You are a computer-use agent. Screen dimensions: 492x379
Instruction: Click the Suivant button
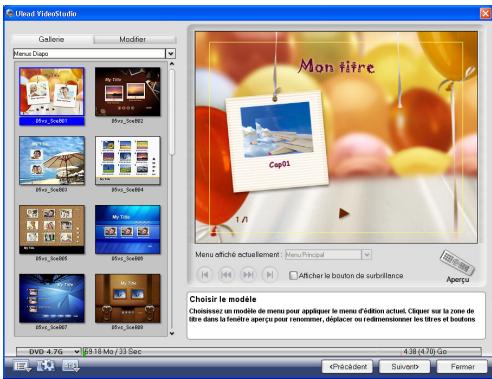pyautogui.click(x=405, y=367)
